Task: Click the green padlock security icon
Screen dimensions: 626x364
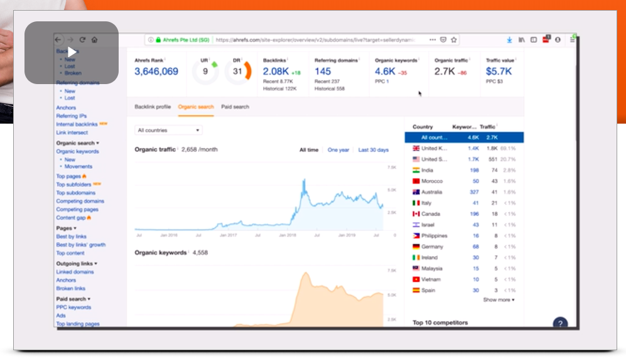Action: point(158,40)
